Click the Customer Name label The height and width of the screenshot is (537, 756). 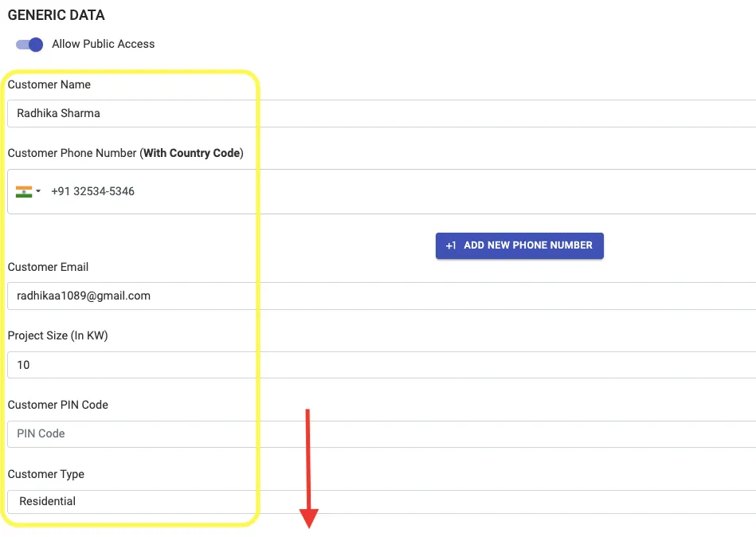(x=49, y=84)
